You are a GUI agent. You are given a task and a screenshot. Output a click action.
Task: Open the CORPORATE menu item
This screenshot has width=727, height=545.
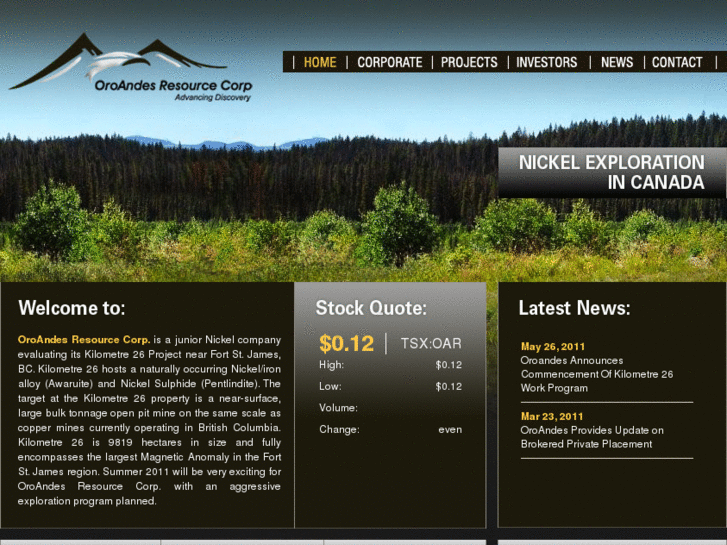(389, 62)
